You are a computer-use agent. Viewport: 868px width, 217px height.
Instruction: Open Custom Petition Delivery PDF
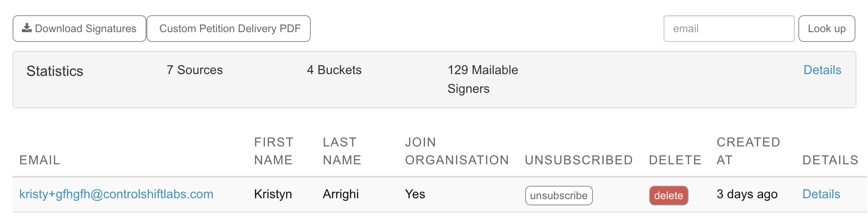point(229,29)
